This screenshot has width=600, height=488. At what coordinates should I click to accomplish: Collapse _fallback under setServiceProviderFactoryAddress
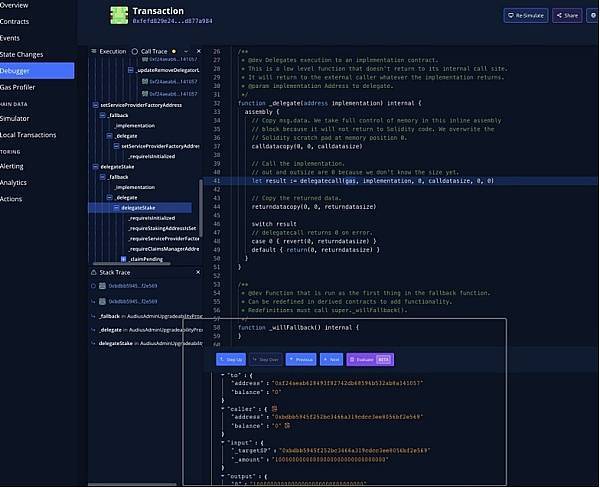[x=103, y=115]
